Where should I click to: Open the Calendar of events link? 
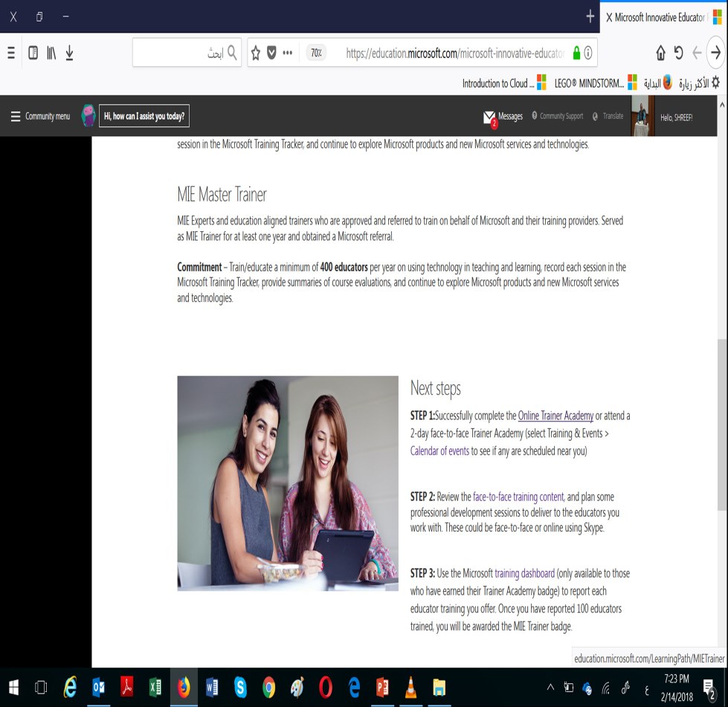[x=439, y=451]
